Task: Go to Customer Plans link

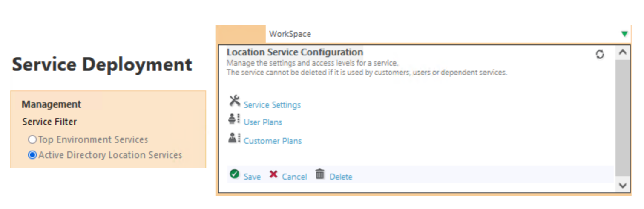Action: coord(273,141)
